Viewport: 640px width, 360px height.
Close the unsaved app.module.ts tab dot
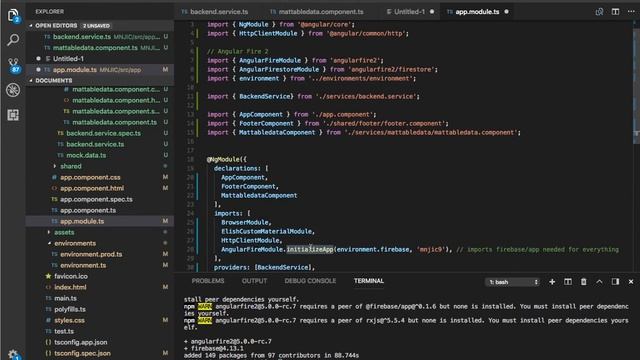[x=507, y=12]
